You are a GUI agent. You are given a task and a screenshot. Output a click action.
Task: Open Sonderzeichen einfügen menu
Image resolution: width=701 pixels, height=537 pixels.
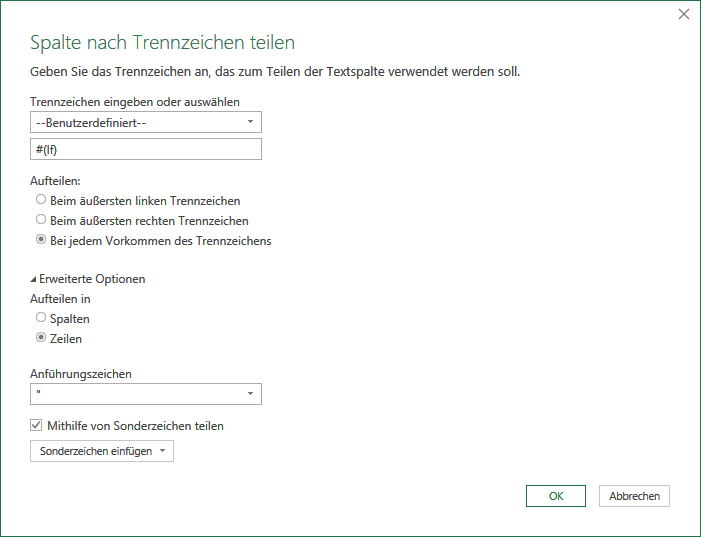102,451
